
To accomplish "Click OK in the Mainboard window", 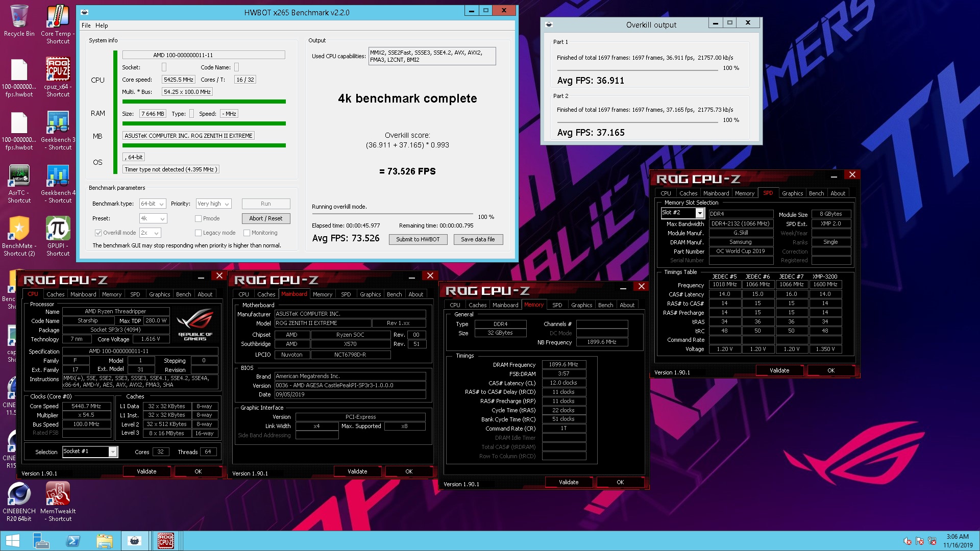I will coord(409,471).
